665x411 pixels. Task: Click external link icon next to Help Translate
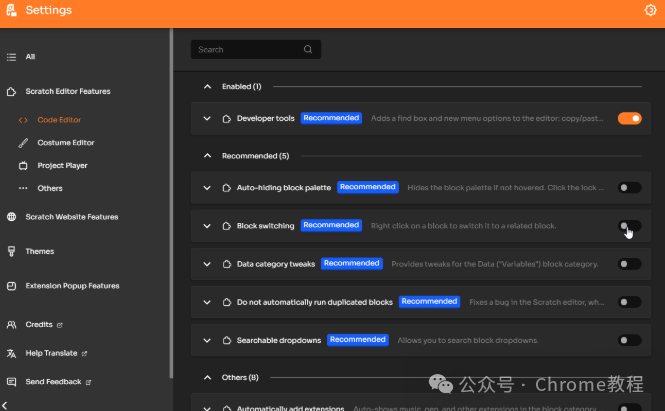84,354
